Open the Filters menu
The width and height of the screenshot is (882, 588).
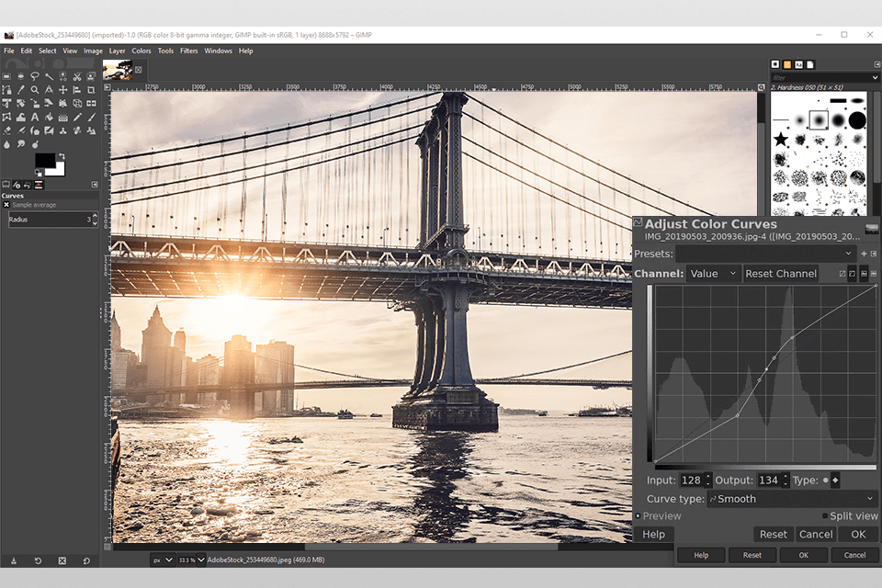coord(189,51)
